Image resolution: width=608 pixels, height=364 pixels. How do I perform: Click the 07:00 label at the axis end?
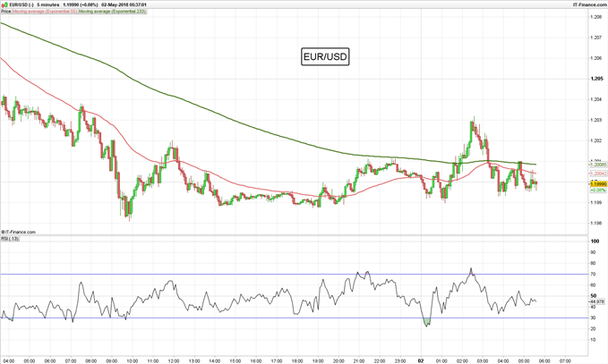565,361
